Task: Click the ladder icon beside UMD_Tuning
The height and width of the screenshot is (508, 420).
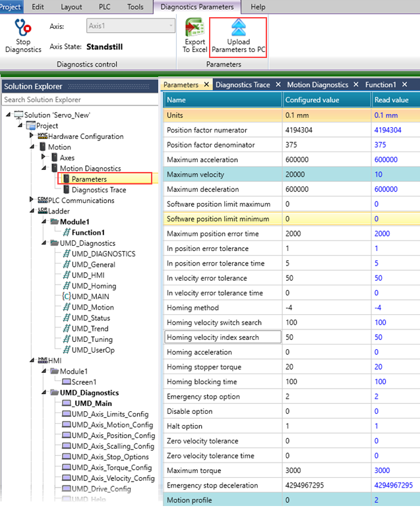Action: click(x=67, y=339)
